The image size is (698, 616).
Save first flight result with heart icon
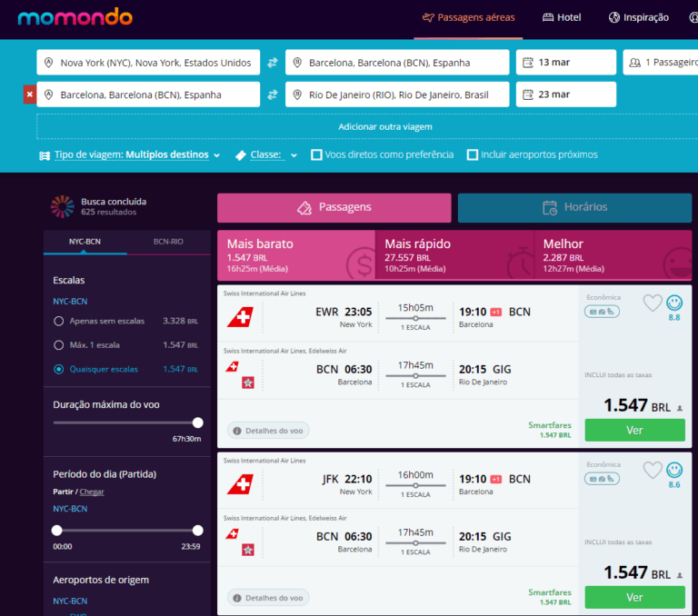point(652,303)
